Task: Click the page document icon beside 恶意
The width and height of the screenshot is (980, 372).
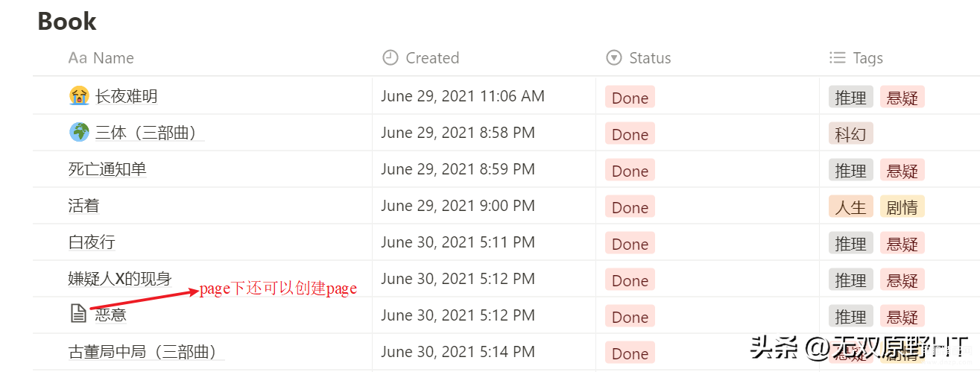Action: [x=79, y=315]
